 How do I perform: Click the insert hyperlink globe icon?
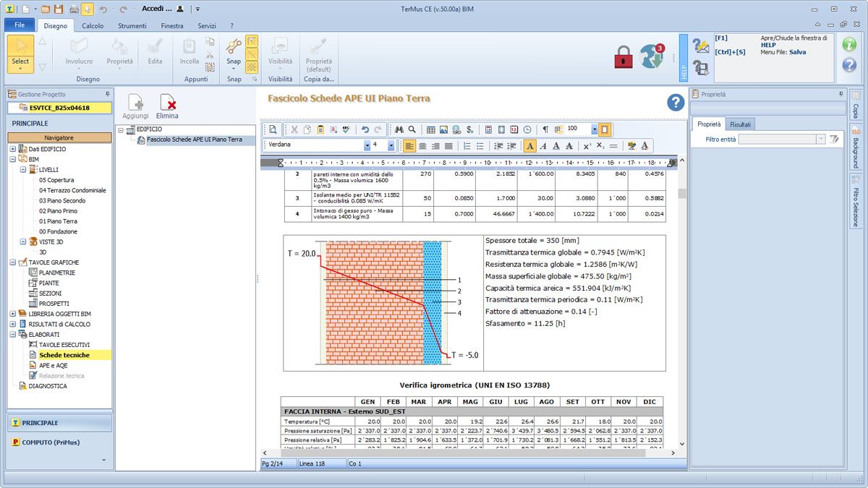pos(456,129)
